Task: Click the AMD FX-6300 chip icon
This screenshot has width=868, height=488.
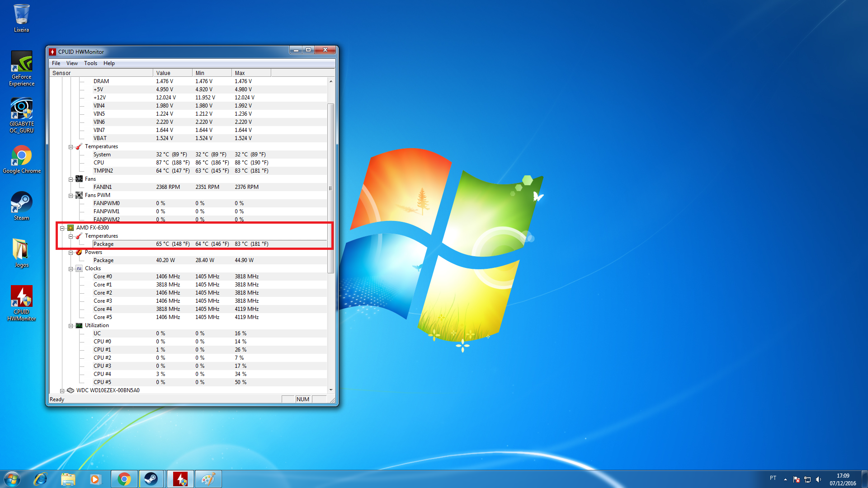Action: coord(71,228)
